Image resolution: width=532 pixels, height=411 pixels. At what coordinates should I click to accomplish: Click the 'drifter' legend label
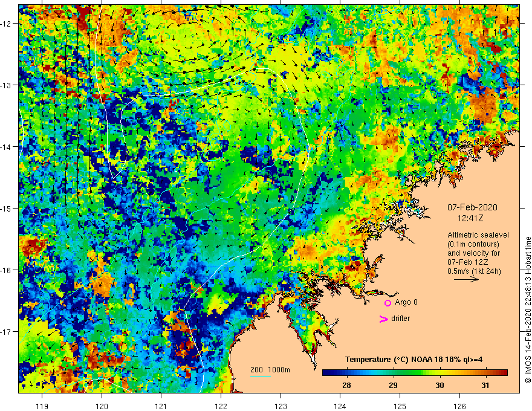coord(400,319)
